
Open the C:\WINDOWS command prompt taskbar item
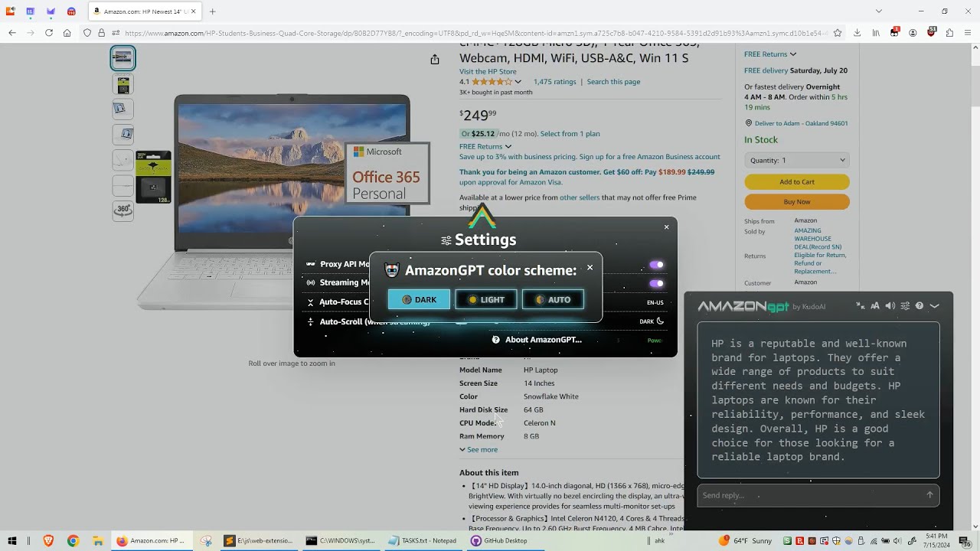(341, 540)
